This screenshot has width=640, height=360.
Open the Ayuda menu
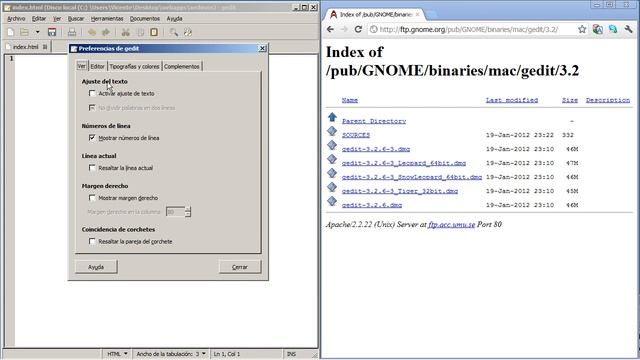tap(174, 19)
